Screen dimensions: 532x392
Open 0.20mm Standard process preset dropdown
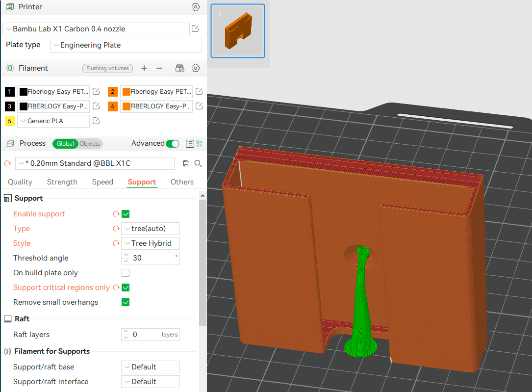tap(95, 163)
